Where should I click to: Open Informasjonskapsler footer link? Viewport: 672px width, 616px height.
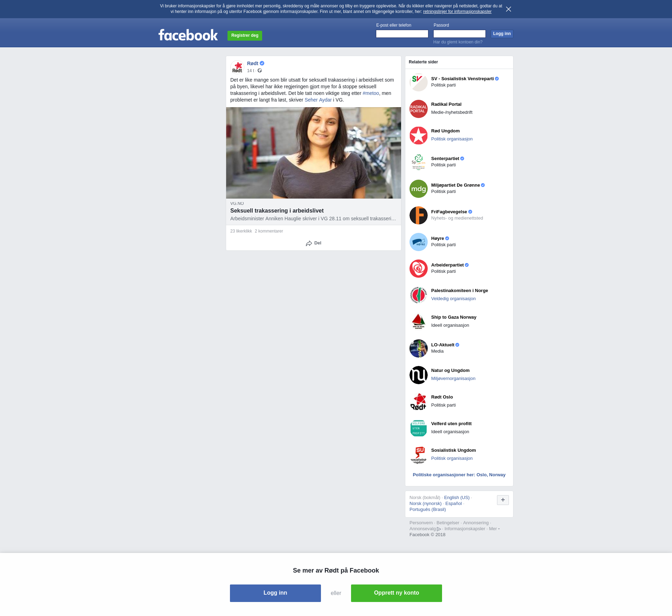[465, 529]
